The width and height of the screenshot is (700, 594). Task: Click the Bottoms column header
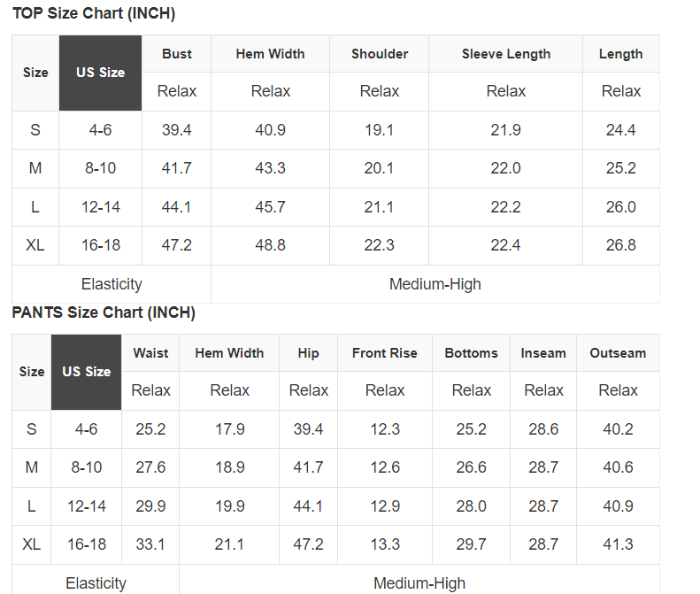point(471,353)
